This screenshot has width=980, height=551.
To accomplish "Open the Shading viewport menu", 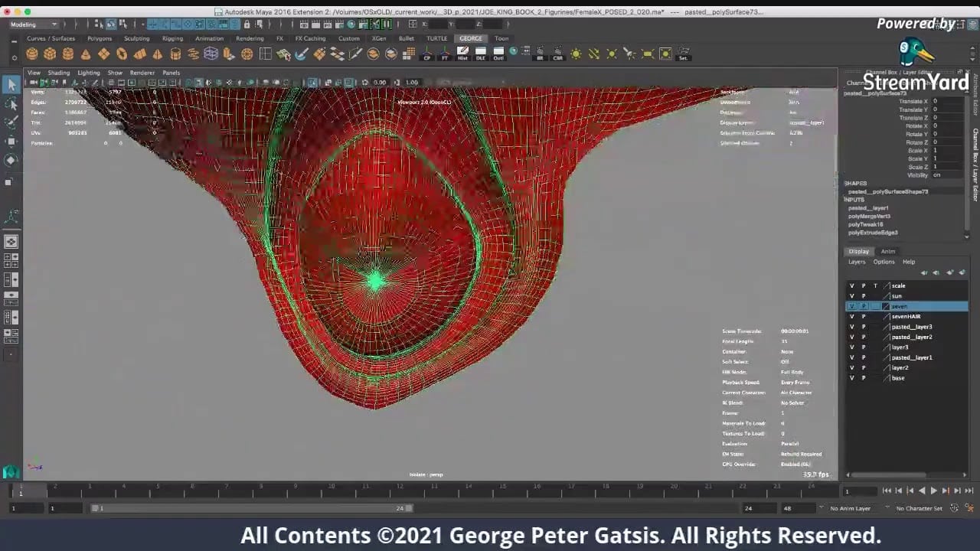I will tap(58, 73).
